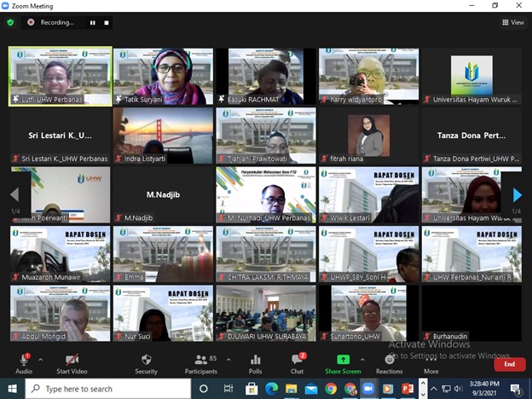Viewport: 532px width, 399px height.
Task: Click the taskbar search box
Action: 108,389
